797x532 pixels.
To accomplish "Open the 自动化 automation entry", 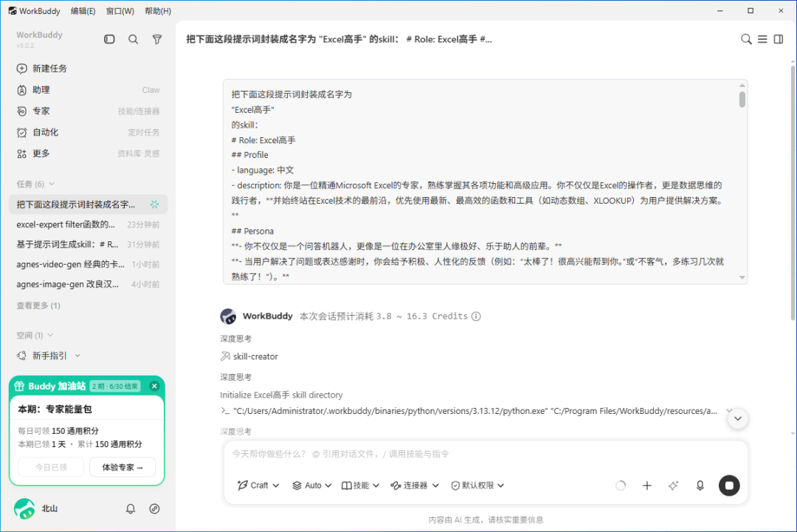I will pos(88,133).
